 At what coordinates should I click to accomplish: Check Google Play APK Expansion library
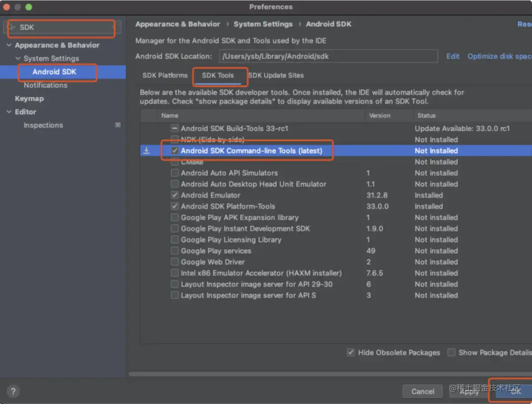point(175,217)
